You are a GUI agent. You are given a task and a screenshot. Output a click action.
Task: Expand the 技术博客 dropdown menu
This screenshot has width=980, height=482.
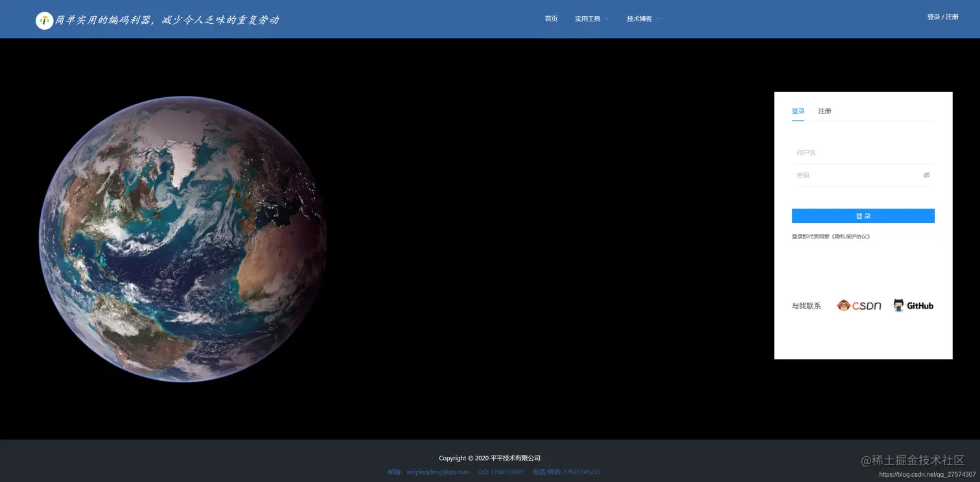[x=644, y=19]
